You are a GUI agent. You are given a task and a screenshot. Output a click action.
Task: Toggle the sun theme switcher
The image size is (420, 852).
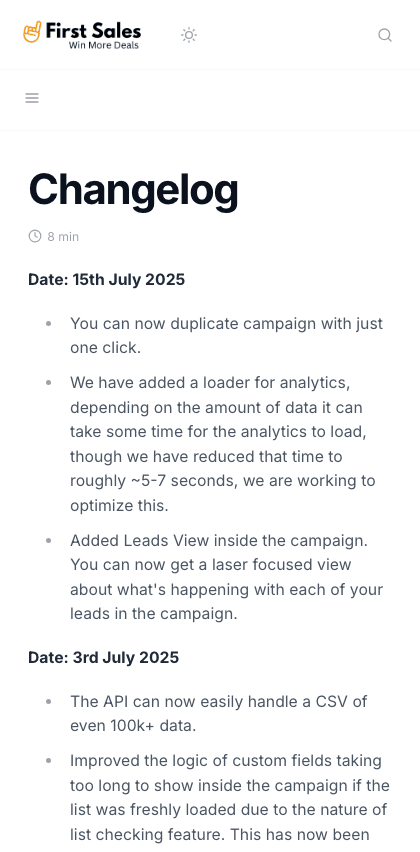[x=189, y=35]
